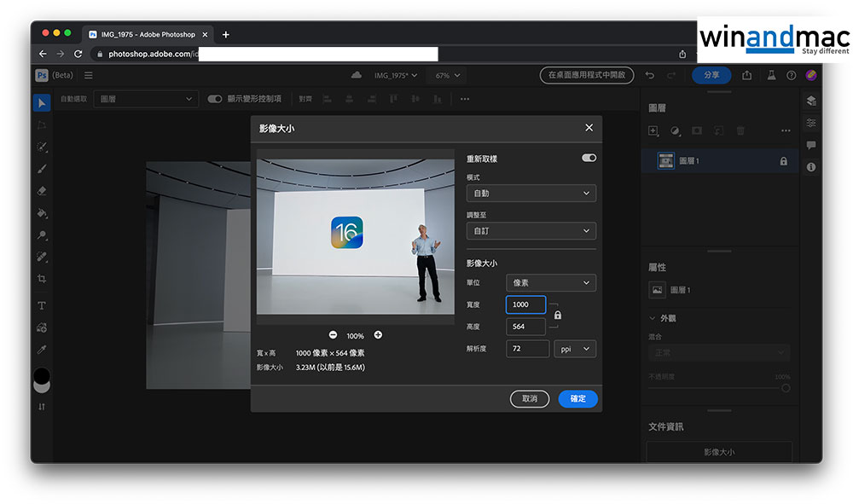853x504 pixels.
Task: Open the 模式 dropdown set to 自動
Action: pos(531,194)
